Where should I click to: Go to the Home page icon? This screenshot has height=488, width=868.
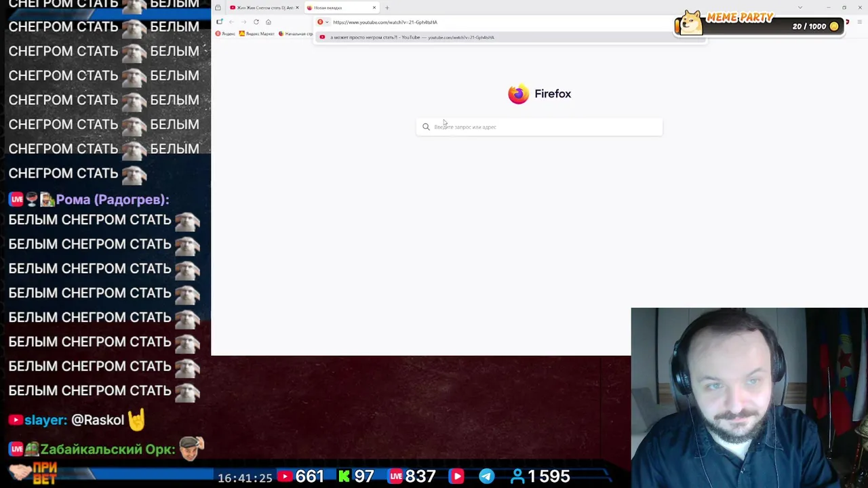(268, 22)
